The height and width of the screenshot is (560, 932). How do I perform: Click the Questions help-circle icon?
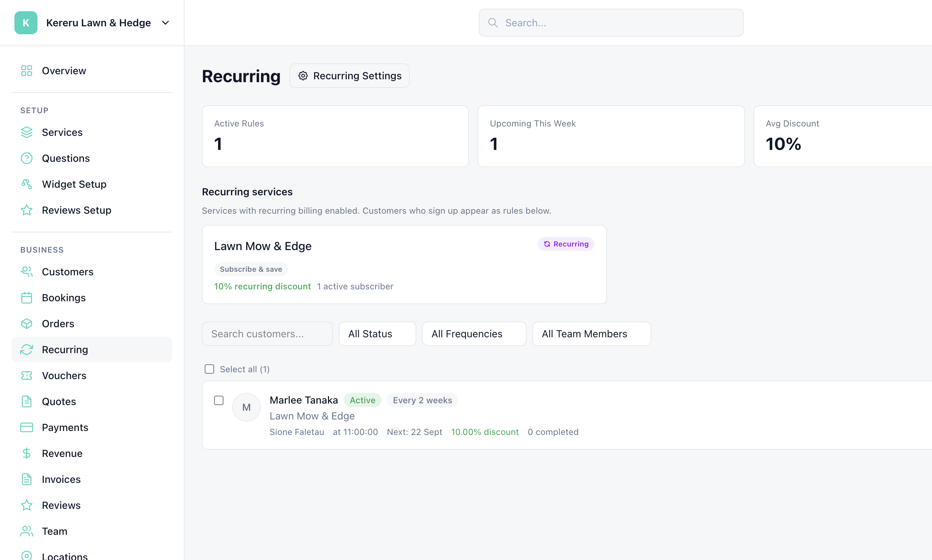point(26,158)
